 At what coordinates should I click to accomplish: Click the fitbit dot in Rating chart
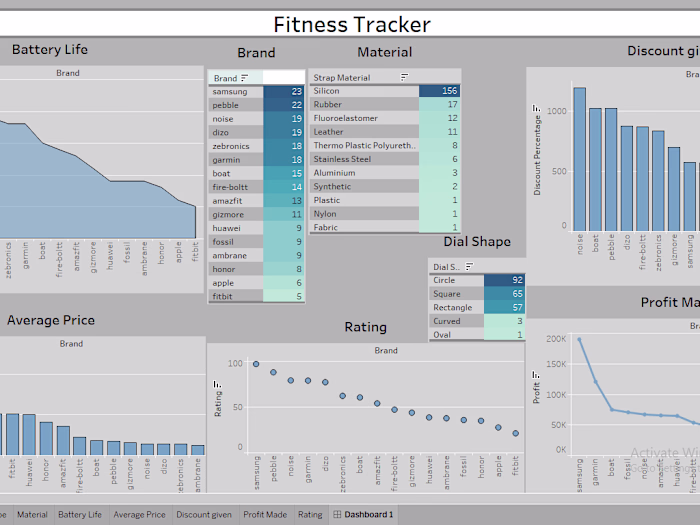click(x=516, y=433)
